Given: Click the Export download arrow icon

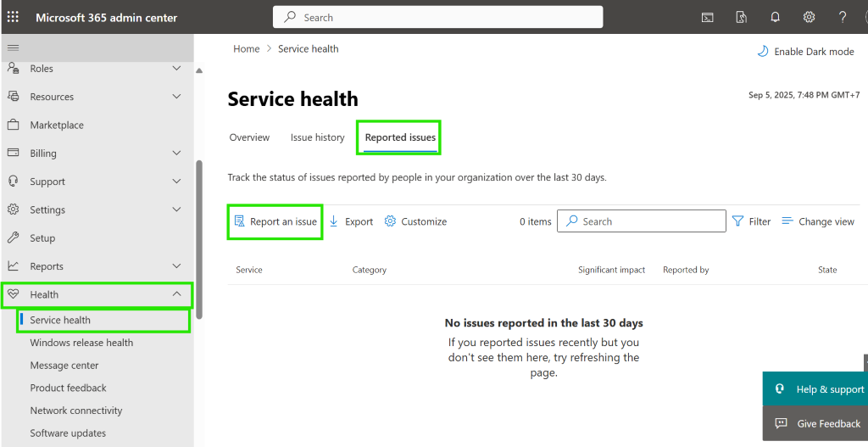Looking at the screenshot, I should coord(334,221).
